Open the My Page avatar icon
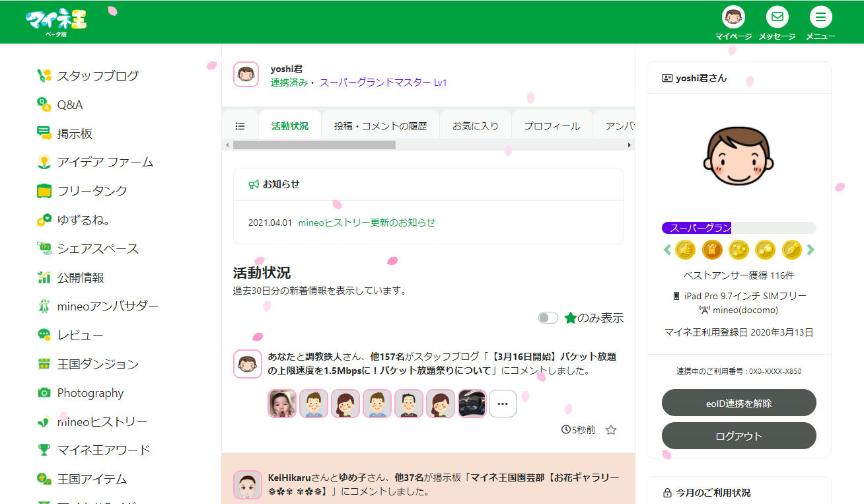 [733, 17]
